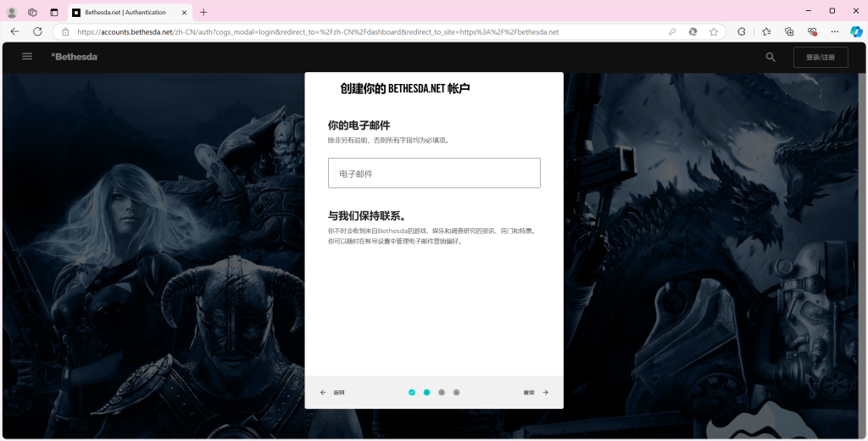Open browser extensions puzzle icon
The width and height of the screenshot is (868, 441).
coord(743,32)
